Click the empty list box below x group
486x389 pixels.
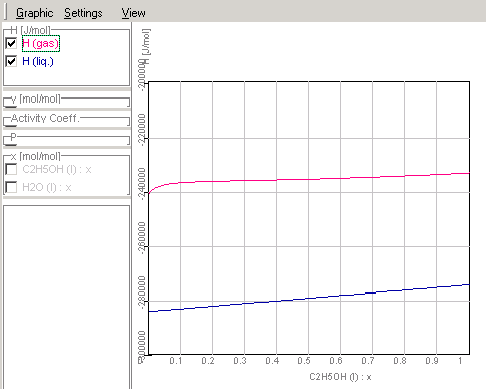[x=66, y=297]
